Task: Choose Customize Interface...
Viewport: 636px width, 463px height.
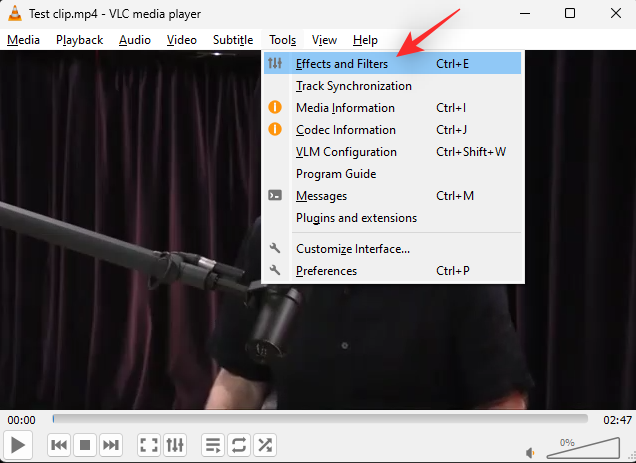Action: tap(392, 248)
